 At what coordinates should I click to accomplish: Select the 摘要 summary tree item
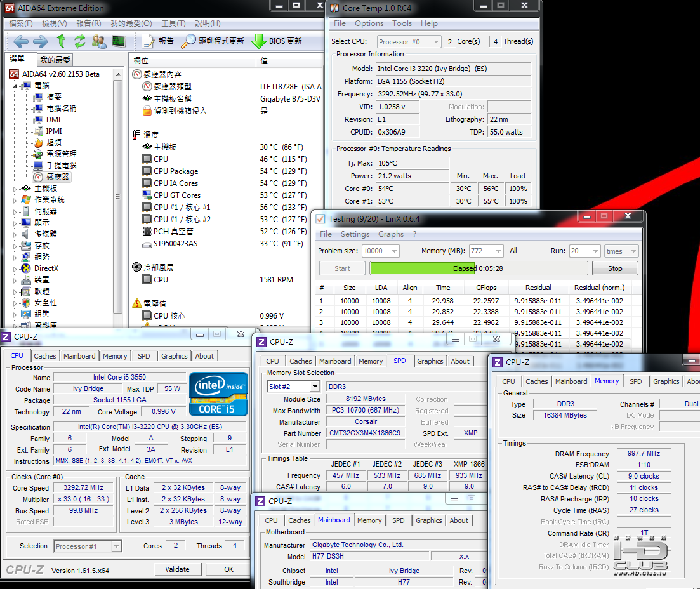pyautogui.click(x=48, y=97)
